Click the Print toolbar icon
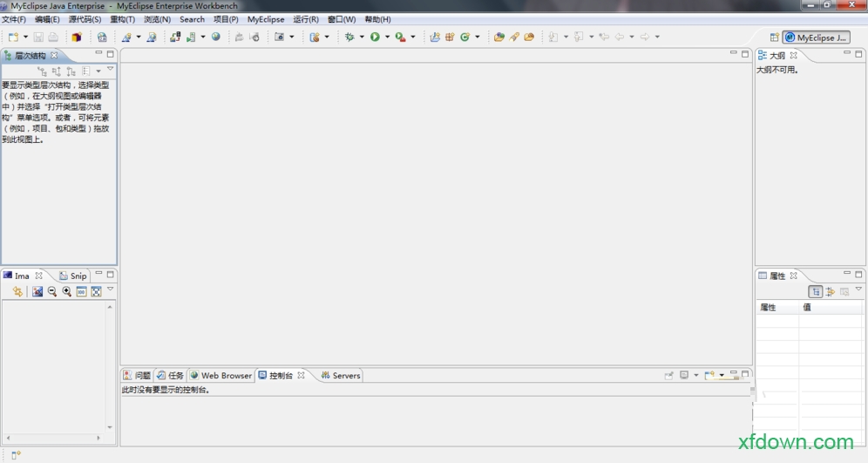868x463 pixels. 53,37
